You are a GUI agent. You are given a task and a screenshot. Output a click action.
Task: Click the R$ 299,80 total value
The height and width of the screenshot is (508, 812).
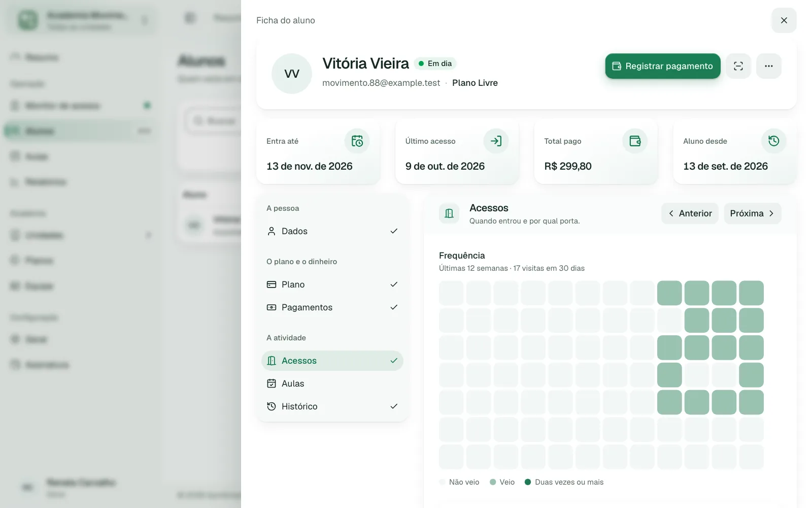pyautogui.click(x=568, y=166)
